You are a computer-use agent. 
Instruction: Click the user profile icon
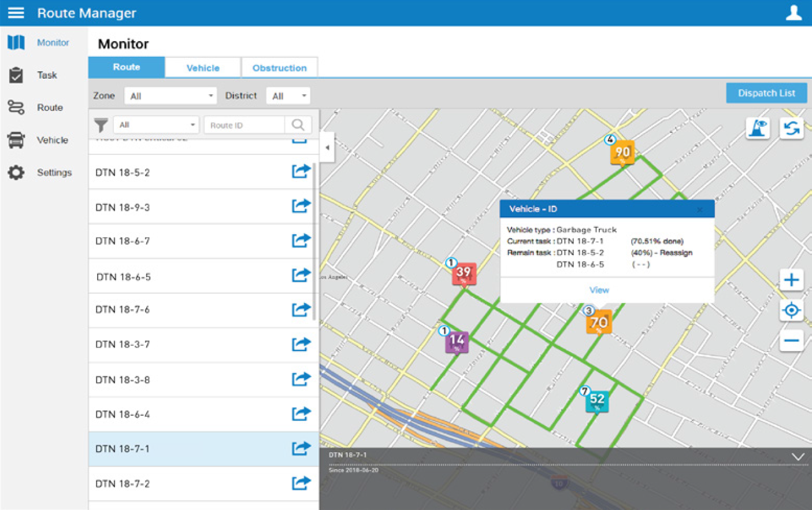(x=794, y=13)
